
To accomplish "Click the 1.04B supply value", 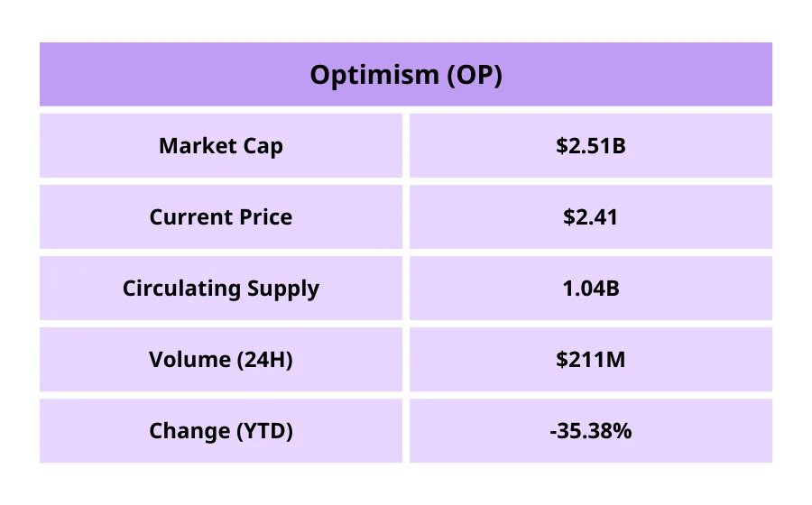I will 591,289.
